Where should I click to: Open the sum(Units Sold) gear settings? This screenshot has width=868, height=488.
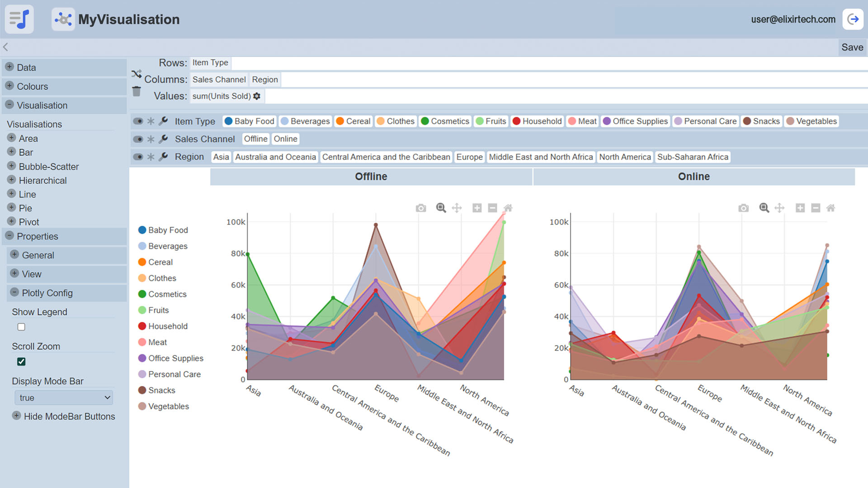tap(257, 96)
